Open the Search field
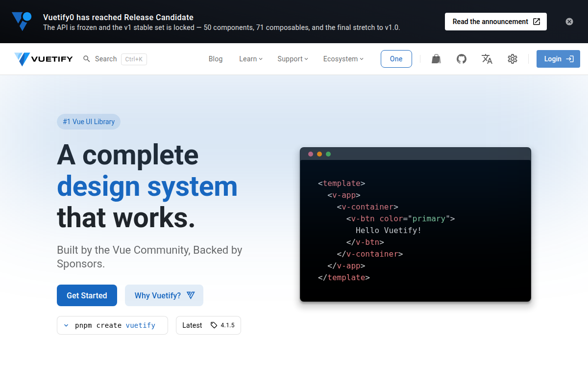Screen dimensions: 588x368 coord(115,59)
